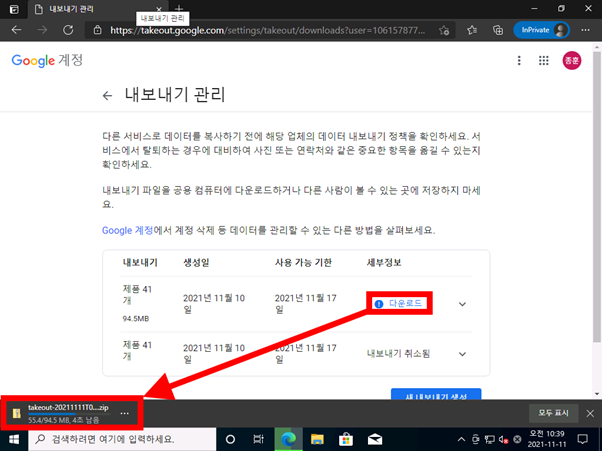602x451 pixels.
Task: Open the network tray icon
Action: point(490,439)
